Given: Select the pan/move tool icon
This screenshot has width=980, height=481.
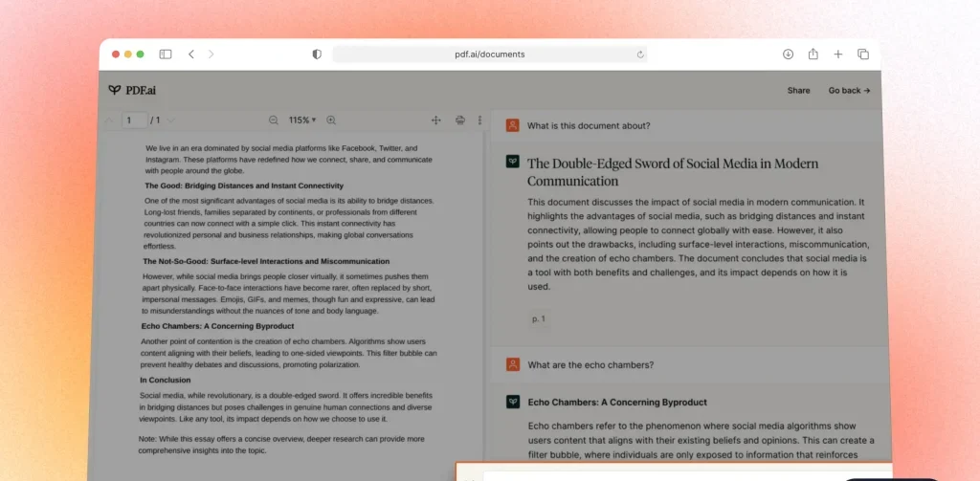Looking at the screenshot, I should [x=435, y=120].
